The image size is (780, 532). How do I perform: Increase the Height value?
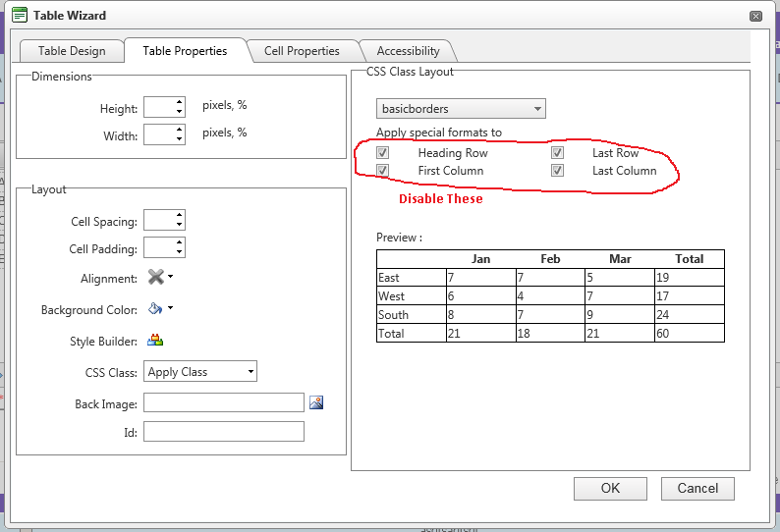179,102
